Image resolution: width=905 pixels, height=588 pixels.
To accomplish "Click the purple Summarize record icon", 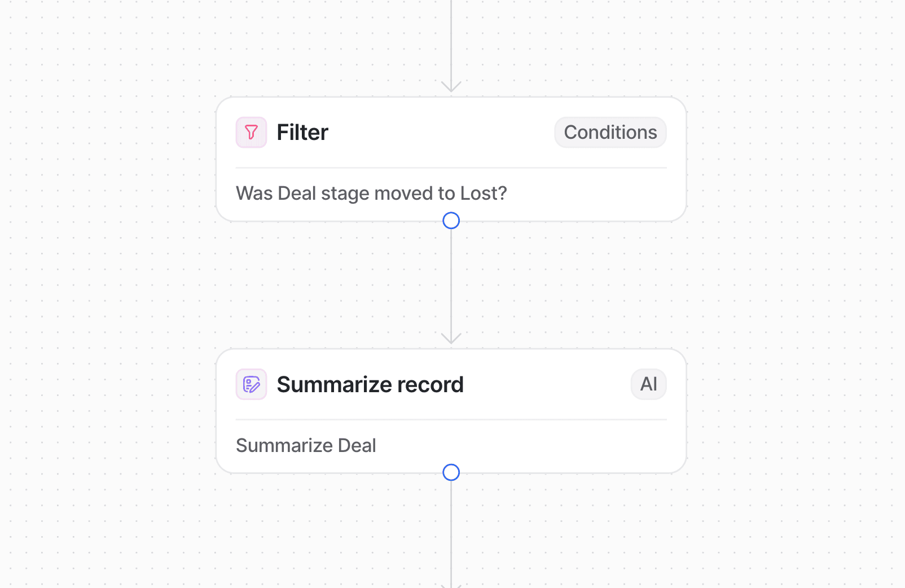I will tap(251, 384).
